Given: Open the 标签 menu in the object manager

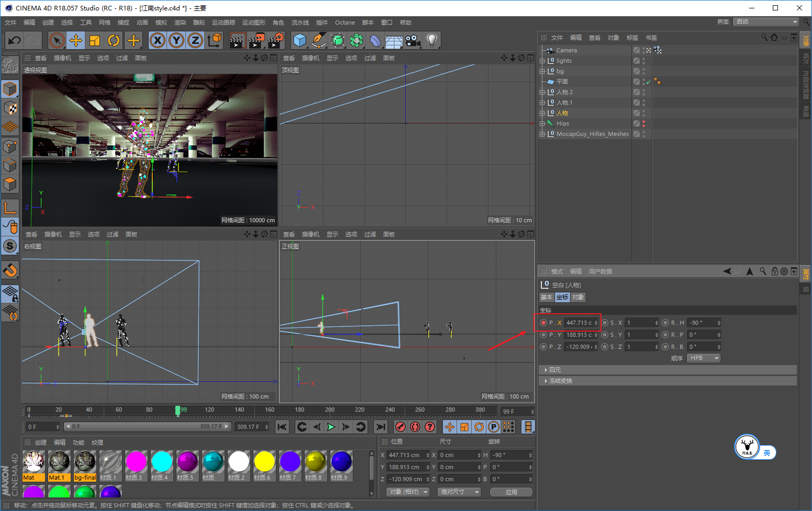Looking at the screenshot, I should 632,38.
